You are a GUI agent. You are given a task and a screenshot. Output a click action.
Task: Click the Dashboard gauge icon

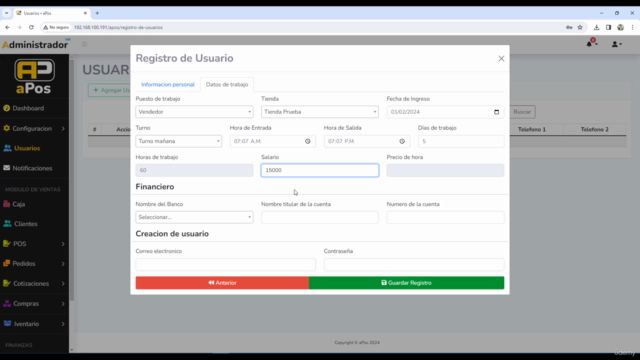coord(7,108)
